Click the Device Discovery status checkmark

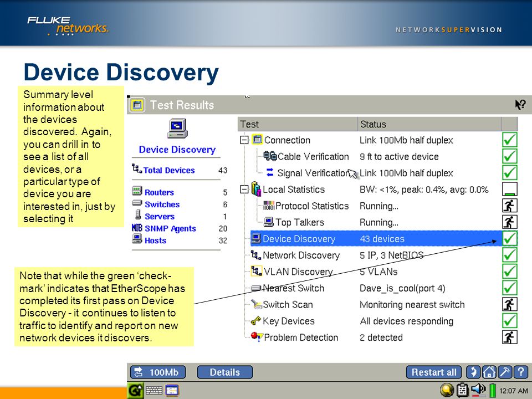click(510, 238)
